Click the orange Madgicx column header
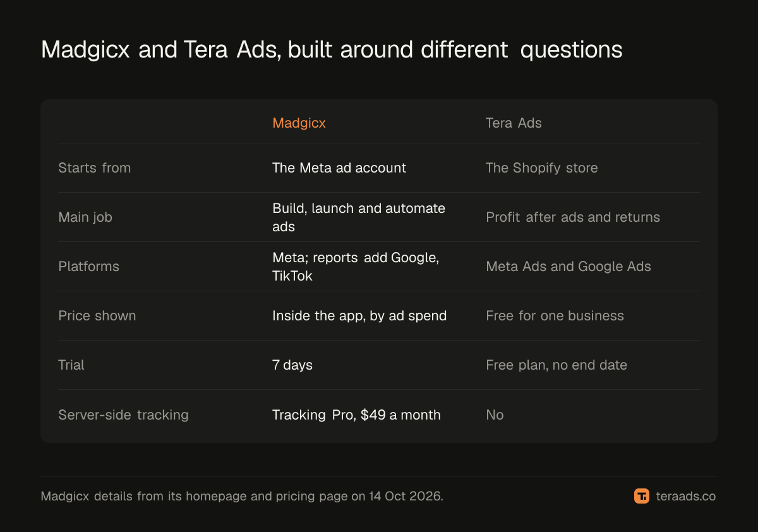The image size is (758, 532). [x=299, y=123]
